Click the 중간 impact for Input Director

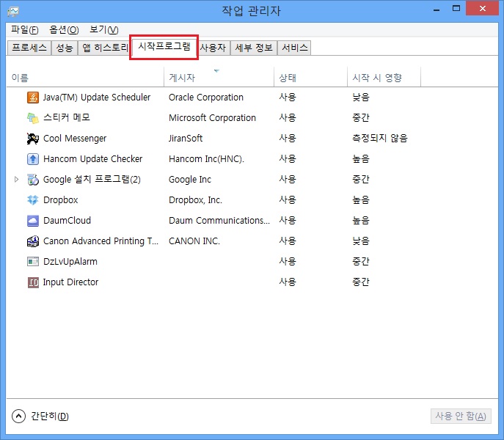coord(361,282)
